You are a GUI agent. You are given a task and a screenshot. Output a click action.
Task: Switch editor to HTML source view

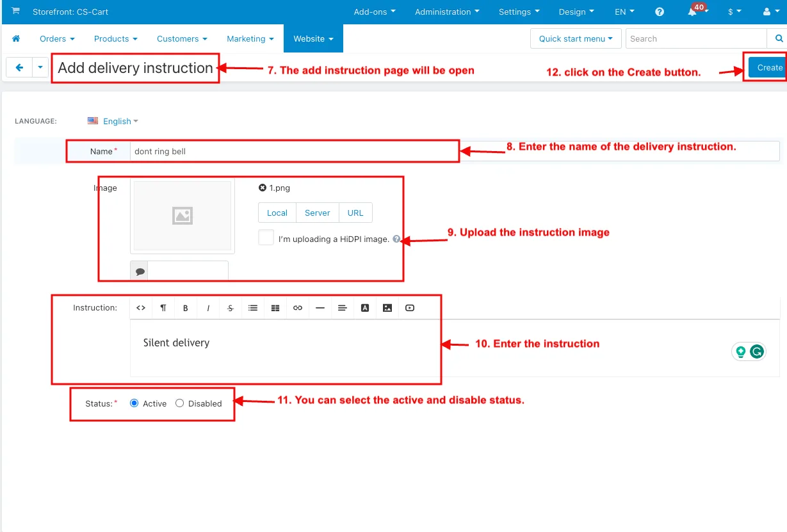141,308
